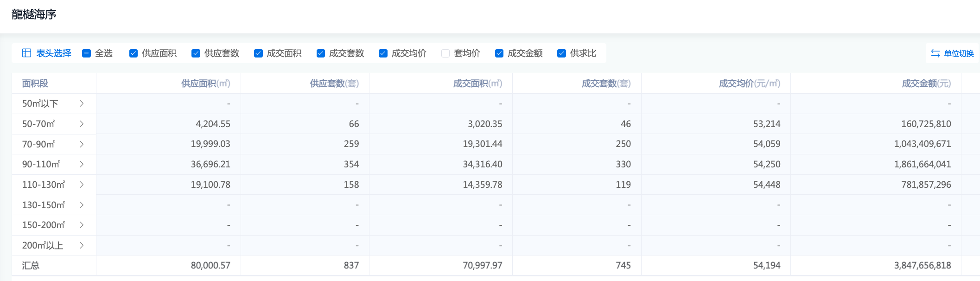
Task: Click the 3,020.35 transaction area cell
Action: [485, 124]
